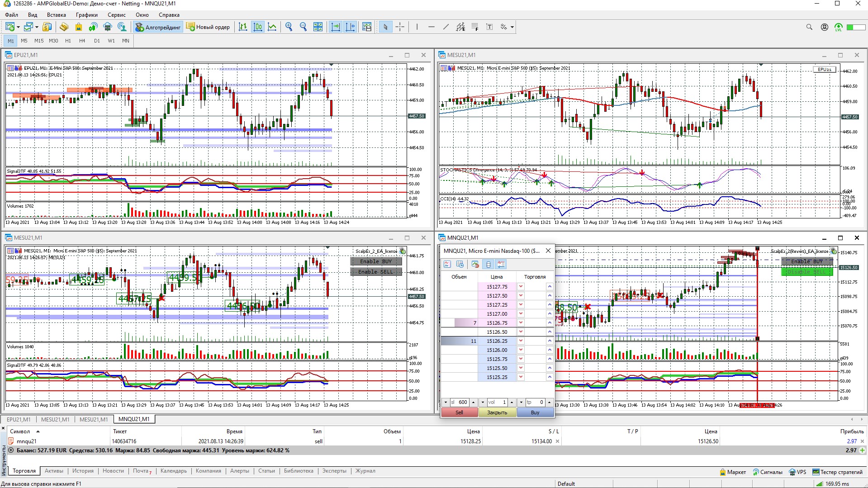
Task: Pick the Fibonacci retracement tool
Action: point(475,27)
